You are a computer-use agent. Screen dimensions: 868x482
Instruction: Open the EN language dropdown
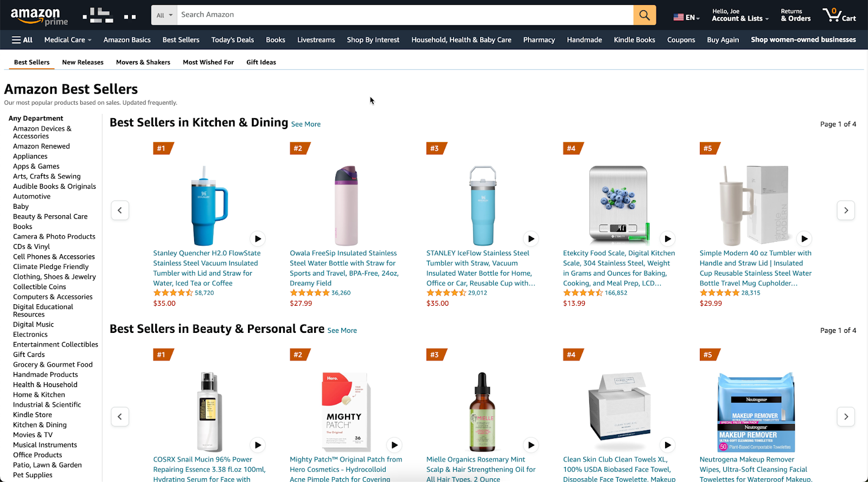(686, 17)
